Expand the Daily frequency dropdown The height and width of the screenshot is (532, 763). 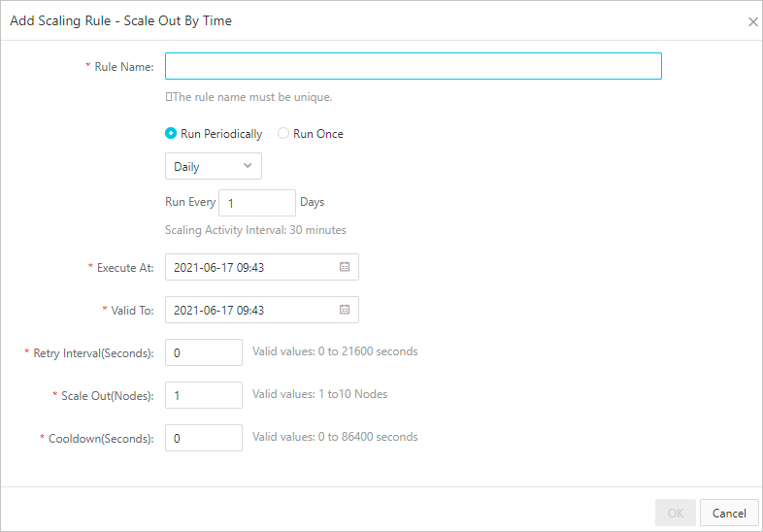tap(214, 167)
